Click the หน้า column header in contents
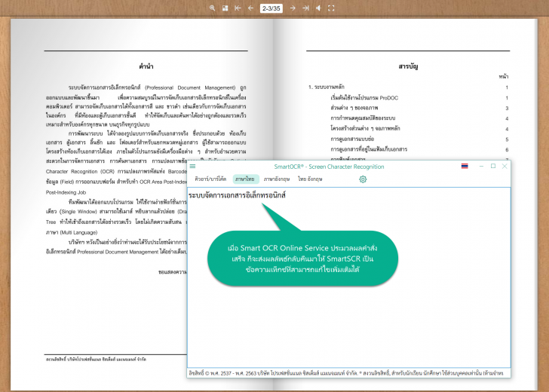Screen dimensions: 549x392 click(504, 76)
